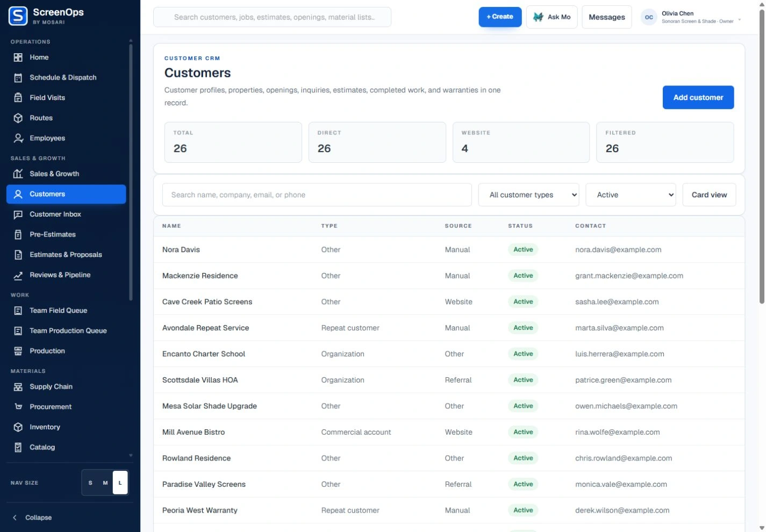Click the page vertical scrollbar
The width and height of the screenshot is (766, 532).
(x=762, y=156)
